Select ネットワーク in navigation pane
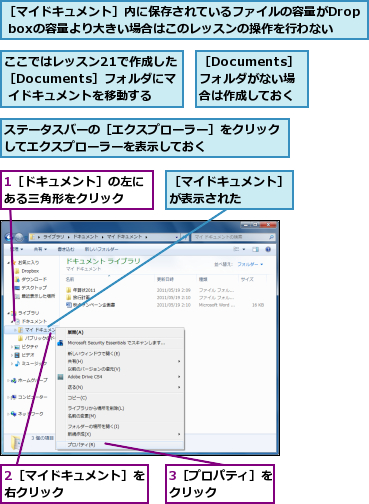This screenshot has width=369, height=504. tap(27, 414)
